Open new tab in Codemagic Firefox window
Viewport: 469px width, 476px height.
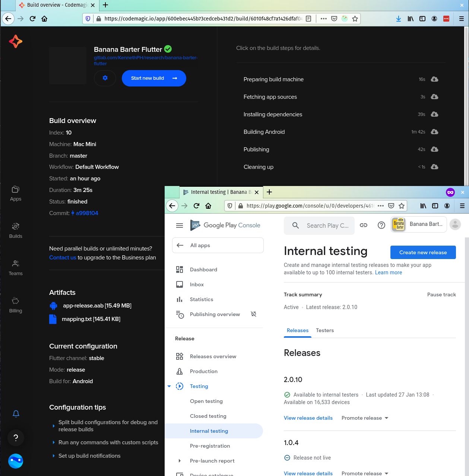[x=105, y=5]
